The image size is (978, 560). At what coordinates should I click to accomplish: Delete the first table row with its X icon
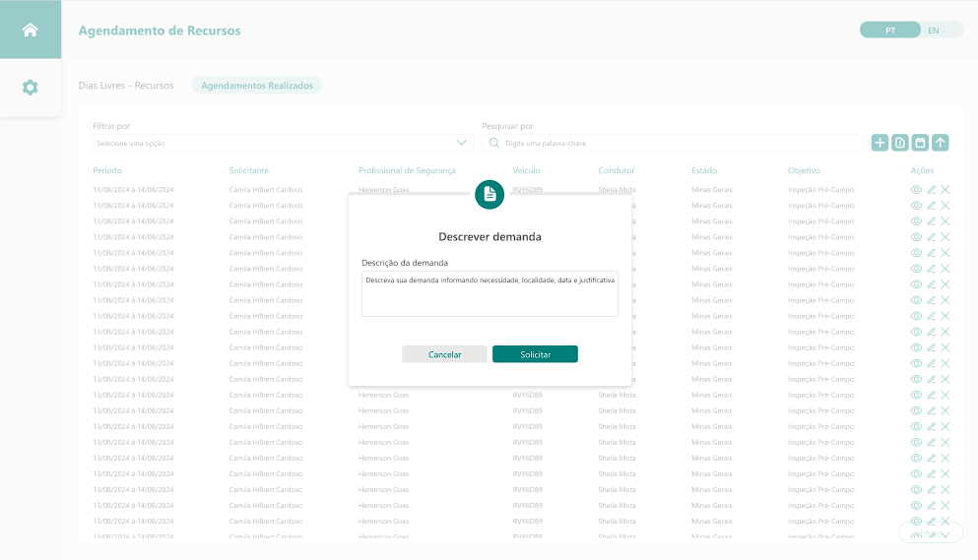pyautogui.click(x=945, y=190)
